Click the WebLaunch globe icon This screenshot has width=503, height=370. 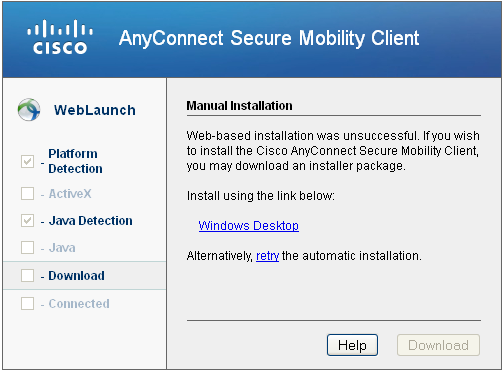29,110
